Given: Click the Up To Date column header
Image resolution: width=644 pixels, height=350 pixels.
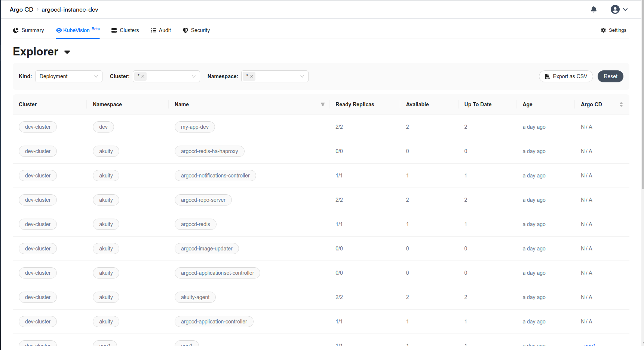Looking at the screenshot, I should pos(478,104).
